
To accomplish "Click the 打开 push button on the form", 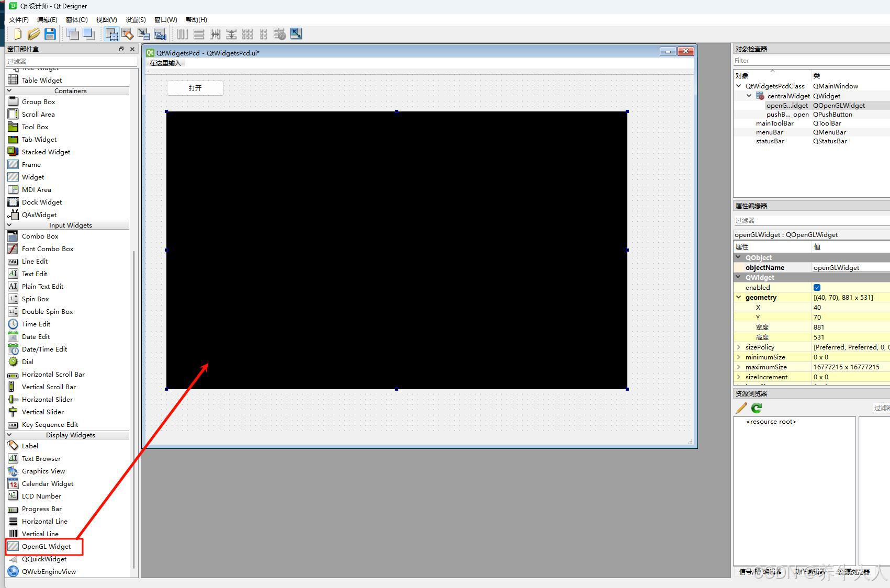I will click(x=195, y=88).
